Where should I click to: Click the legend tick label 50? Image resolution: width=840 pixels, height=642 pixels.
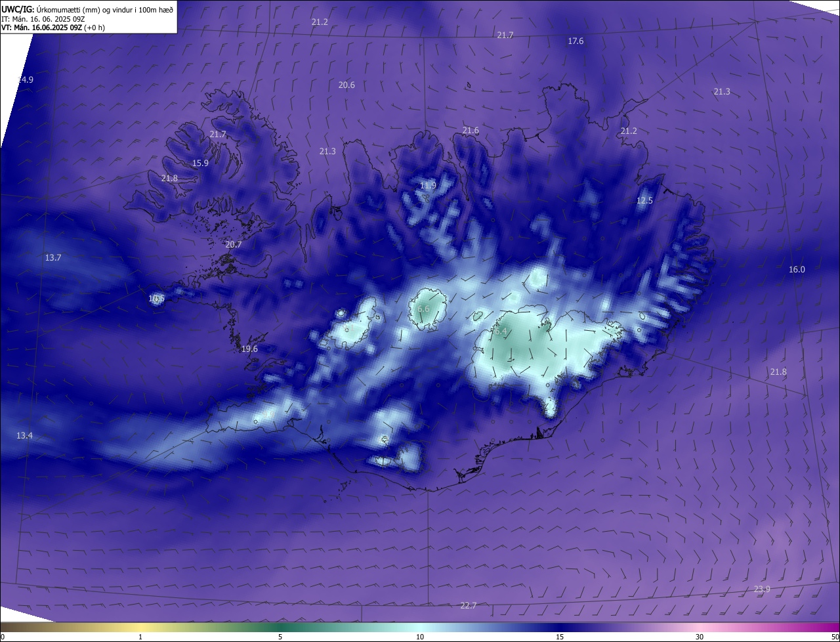tap(835, 637)
